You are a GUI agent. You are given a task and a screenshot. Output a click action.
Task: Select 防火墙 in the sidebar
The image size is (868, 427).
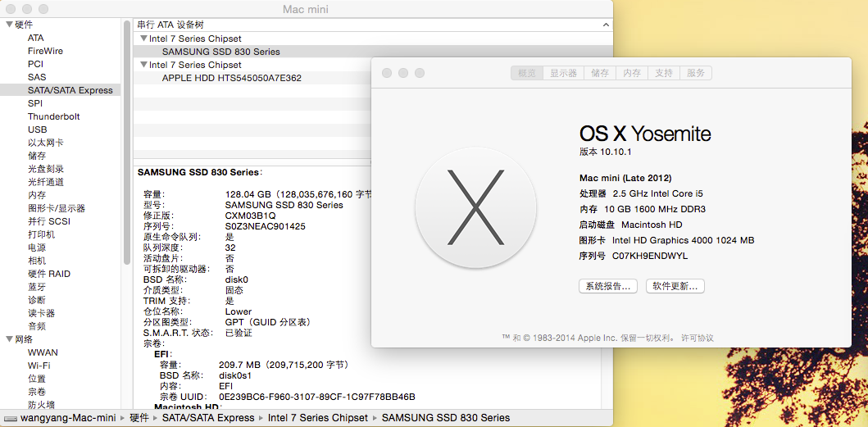[x=41, y=405]
